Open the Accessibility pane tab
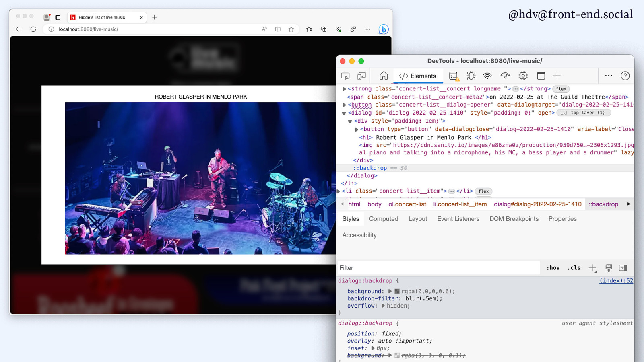 (x=359, y=235)
